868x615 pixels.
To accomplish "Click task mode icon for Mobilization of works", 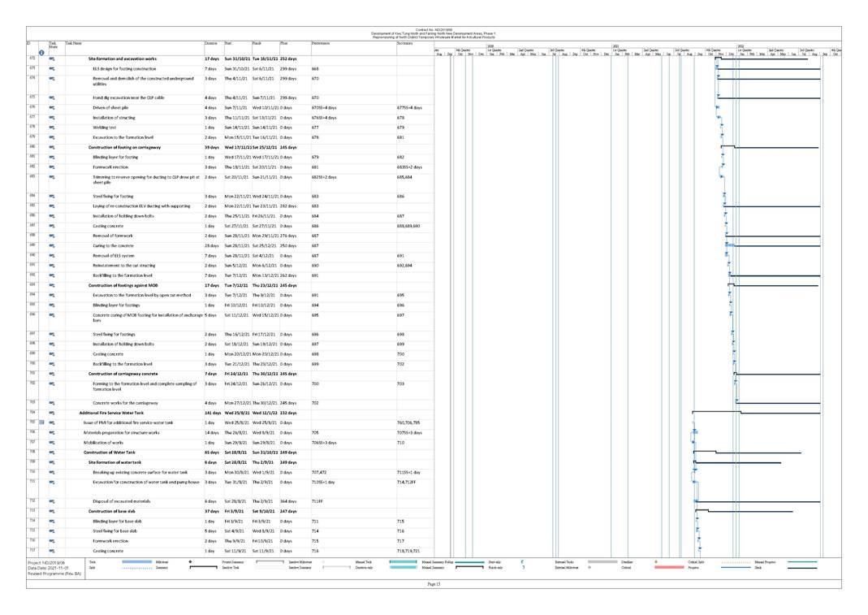I will tap(51, 442).
